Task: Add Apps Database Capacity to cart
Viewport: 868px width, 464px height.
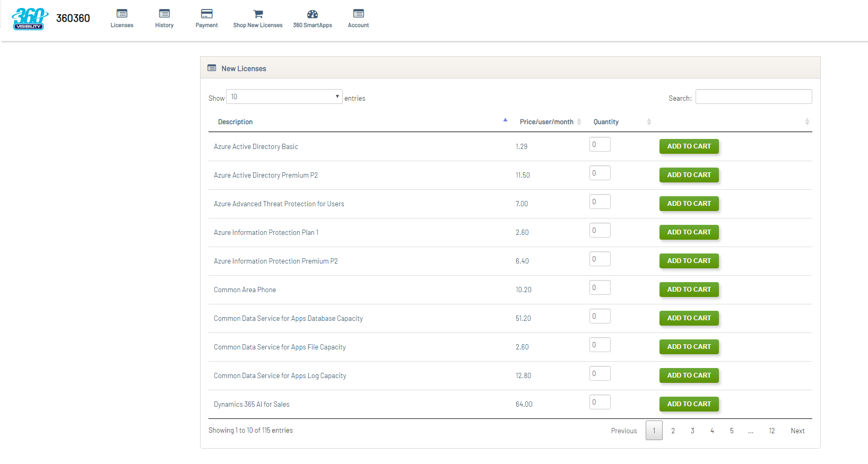Action: click(x=689, y=318)
